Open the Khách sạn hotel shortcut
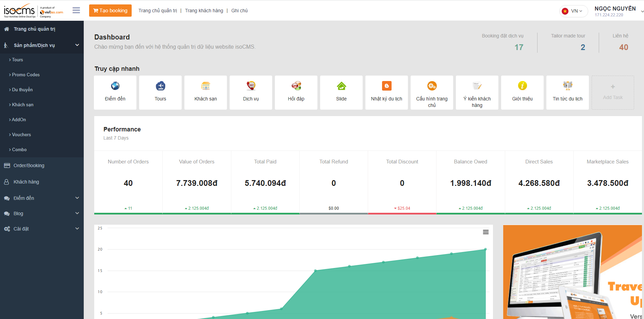The height and width of the screenshot is (319, 644). tap(205, 93)
